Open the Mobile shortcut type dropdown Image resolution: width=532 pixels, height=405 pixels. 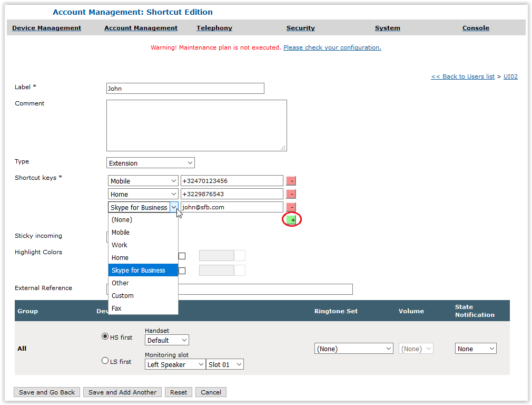pyautogui.click(x=143, y=181)
